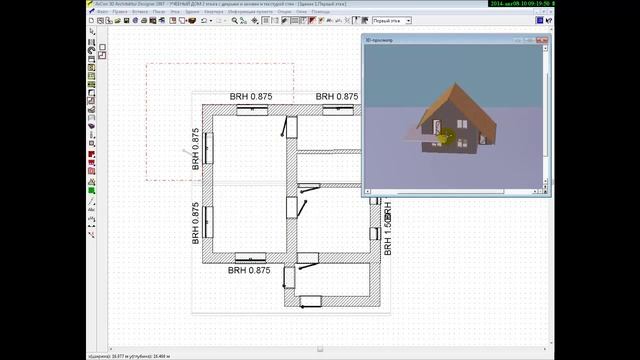Open the Окна menu

coord(302,12)
